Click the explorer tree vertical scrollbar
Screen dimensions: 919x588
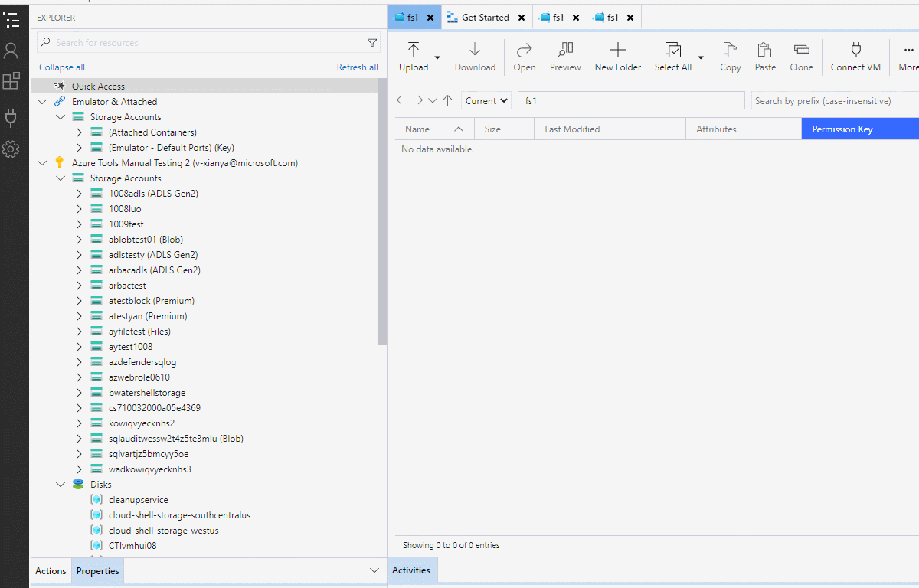pos(382,212)
